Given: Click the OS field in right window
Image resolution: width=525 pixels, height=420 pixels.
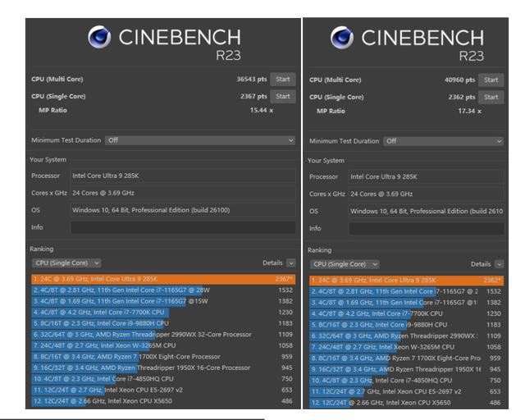Looking at the screenshot, I should coord(427,212).
